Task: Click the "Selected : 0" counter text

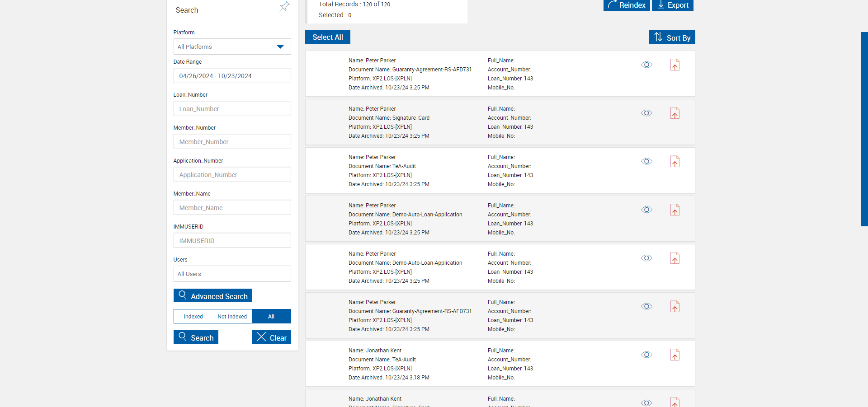Action: pyautogui.click(x=335, y=15)
